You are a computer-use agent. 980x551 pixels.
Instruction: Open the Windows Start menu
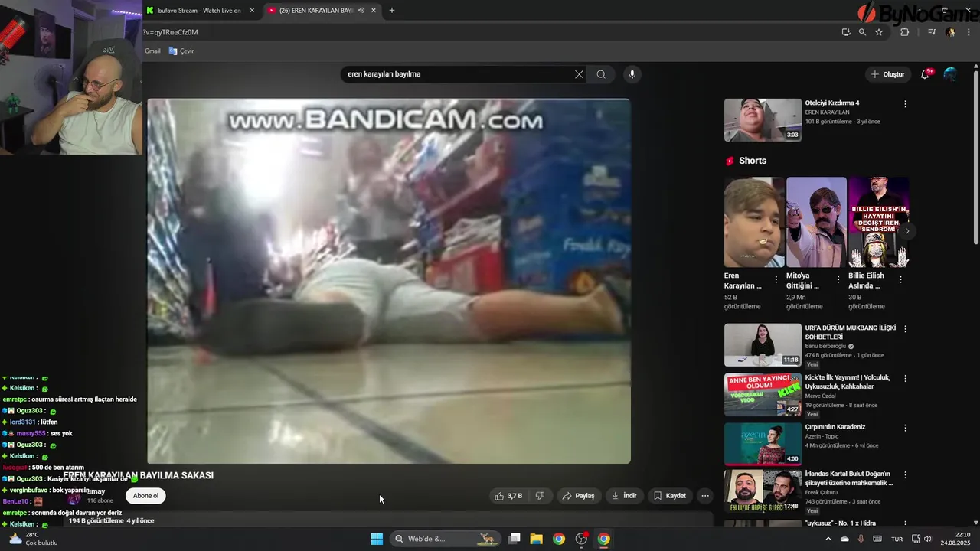[377, 539]
